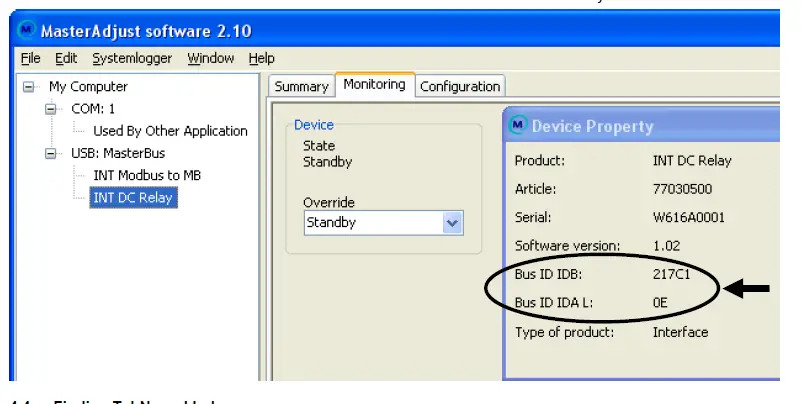This screenshot has height=404, width=802.
Task: Click the Serial value W616A0001
Action: pos(688,218)
